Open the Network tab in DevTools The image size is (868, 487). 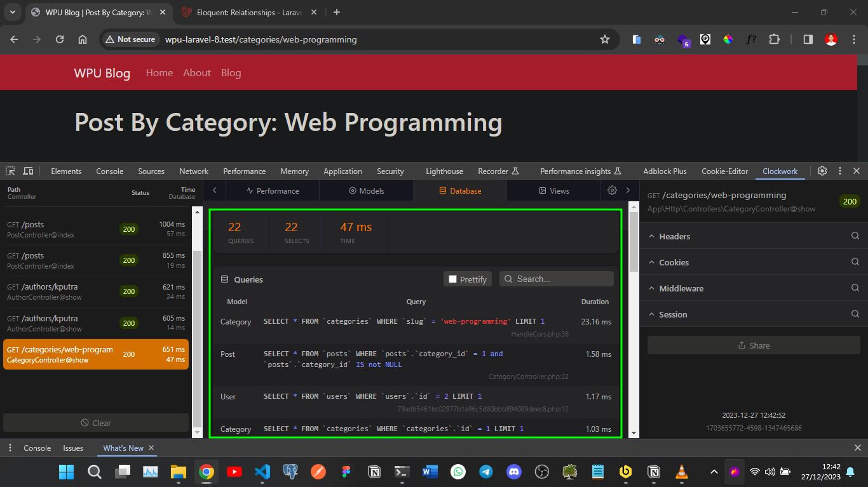tap(193, 171)
